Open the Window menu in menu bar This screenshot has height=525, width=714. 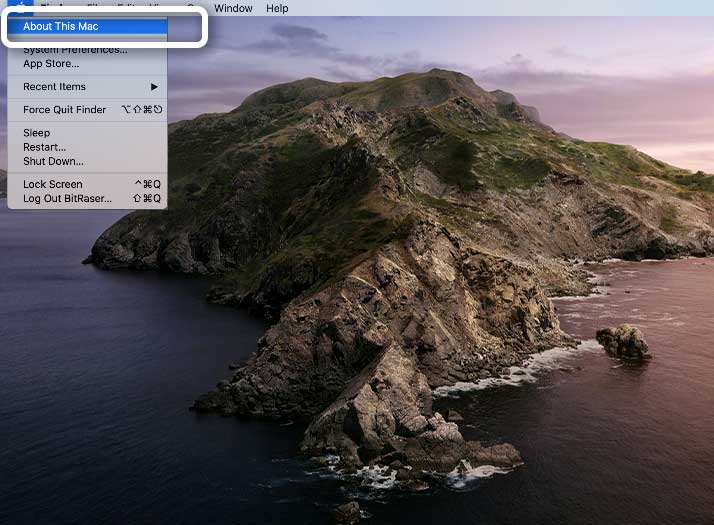pyautogui.click(x=233, y=8)
